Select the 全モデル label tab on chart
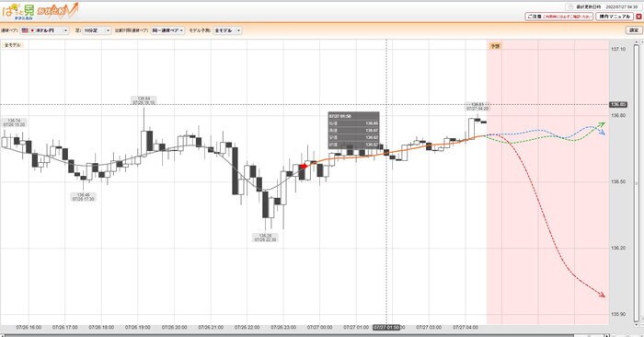This screenshot has width=644, height=337. [x=12, y=45]
